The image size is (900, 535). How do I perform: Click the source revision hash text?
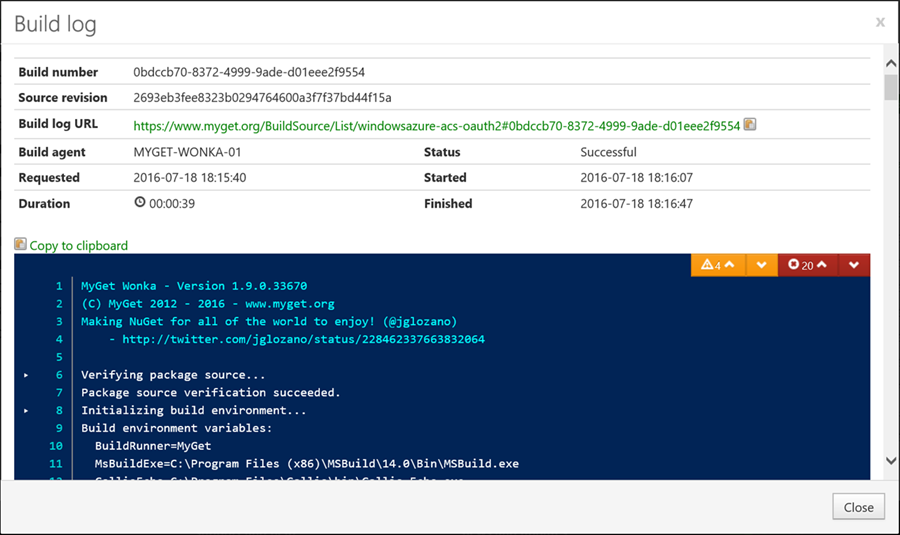[262, 98]
